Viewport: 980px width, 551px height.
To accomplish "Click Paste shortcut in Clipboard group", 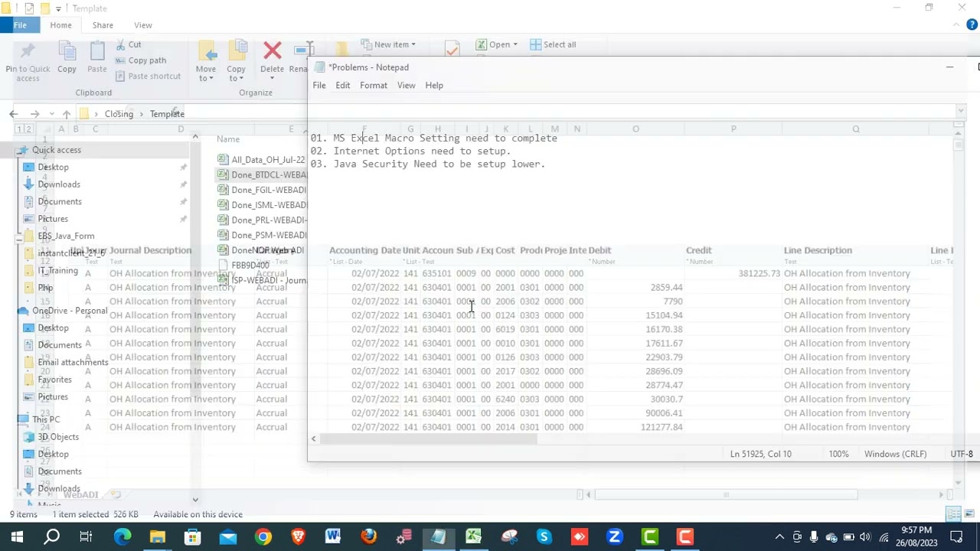I will point(149,76).
